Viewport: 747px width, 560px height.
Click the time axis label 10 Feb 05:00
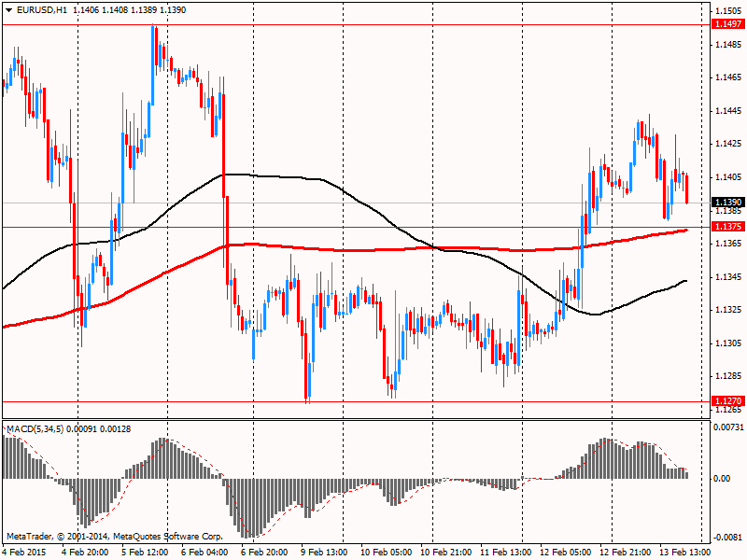(x=386, y=552)
